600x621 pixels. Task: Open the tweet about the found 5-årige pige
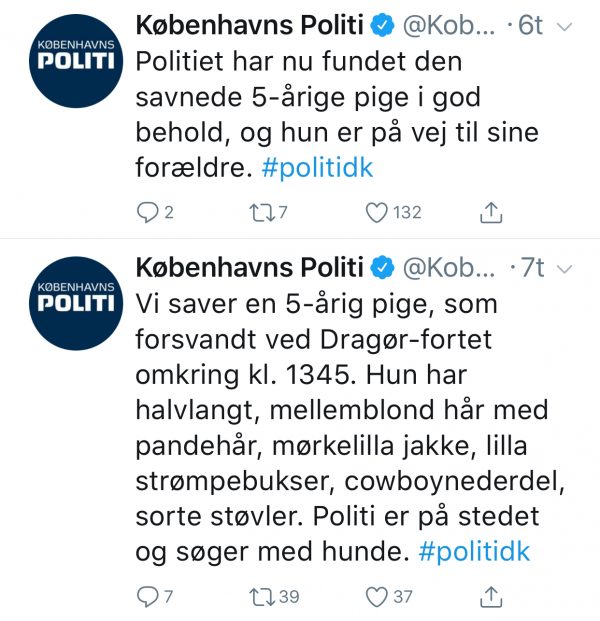(x=337, y=115)
